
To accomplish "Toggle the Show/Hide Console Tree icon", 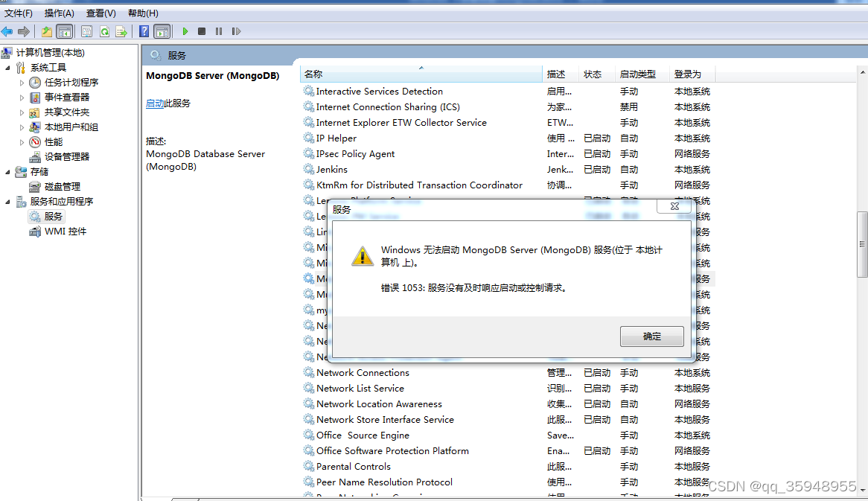I will tap(64, 31).
